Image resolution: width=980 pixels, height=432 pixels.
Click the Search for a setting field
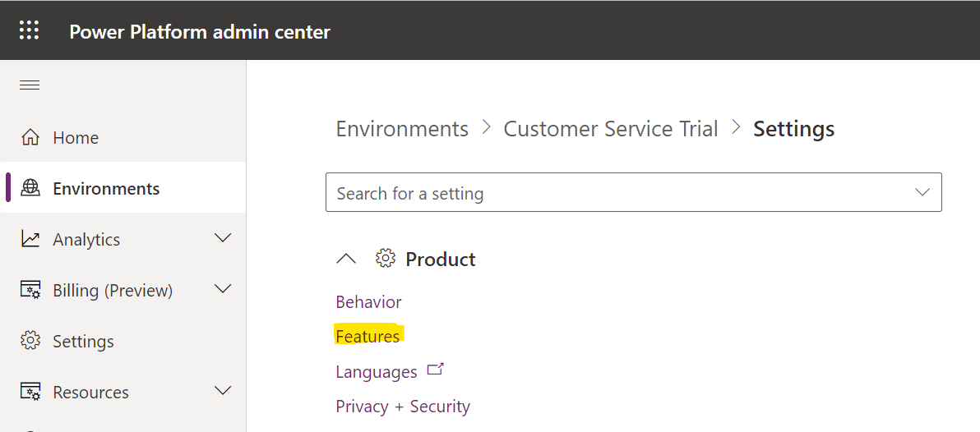coord(634,192)
